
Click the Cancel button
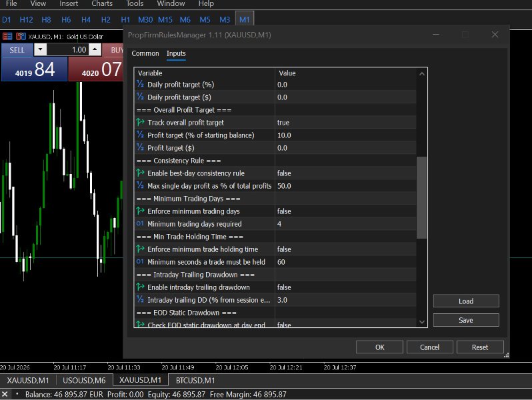pos(429,347)
